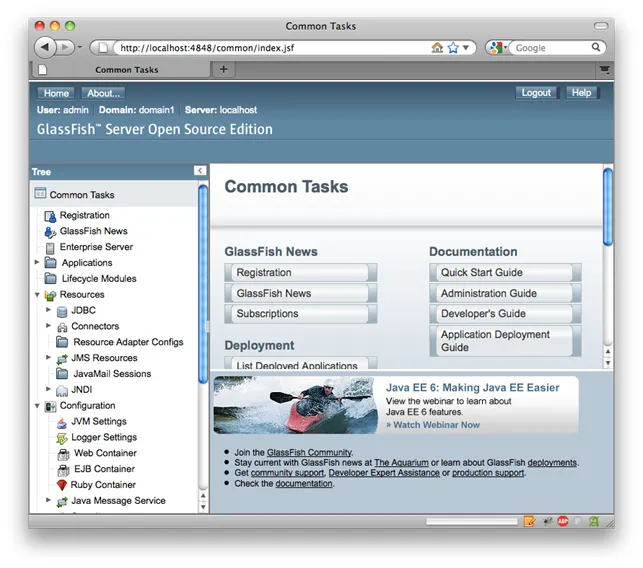Click the Lifecycle Modules folder icon

click(50, 279)
